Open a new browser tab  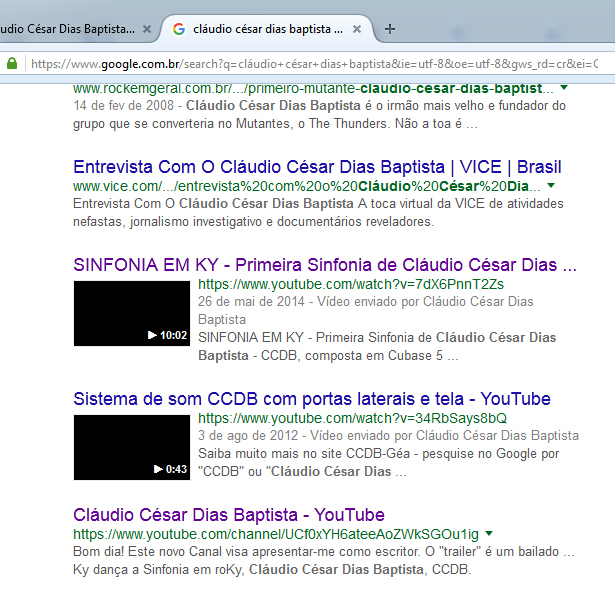(x=390, y=29)
